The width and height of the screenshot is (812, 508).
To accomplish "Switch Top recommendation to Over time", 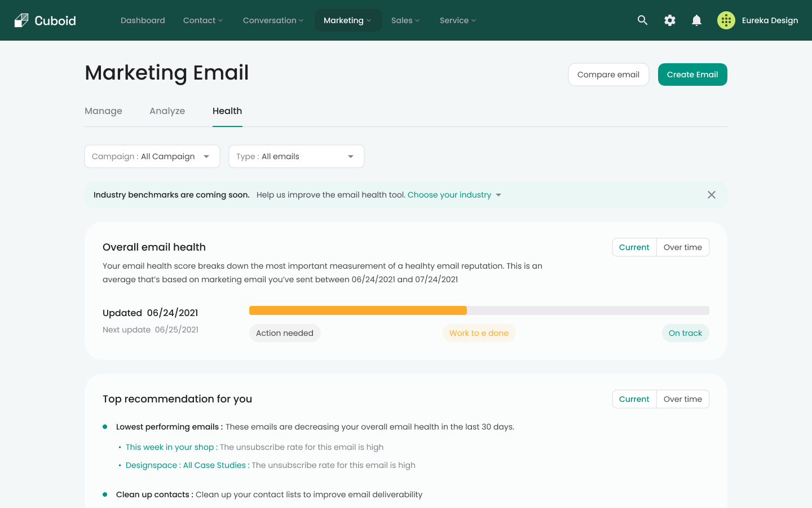I will [x=682, y=398].
